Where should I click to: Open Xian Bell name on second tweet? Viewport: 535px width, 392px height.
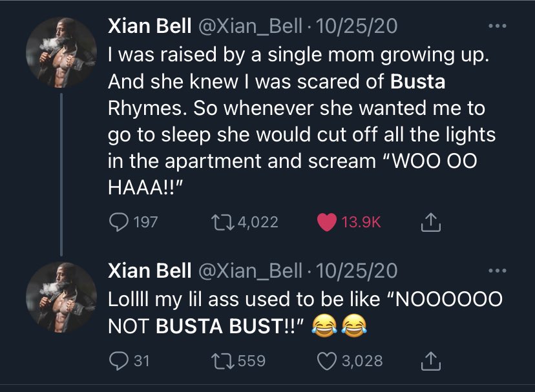click(149, 271)
